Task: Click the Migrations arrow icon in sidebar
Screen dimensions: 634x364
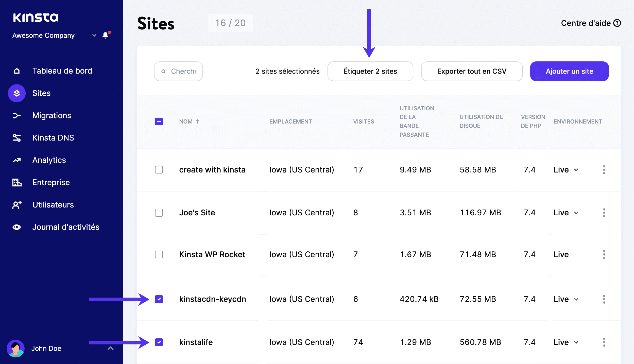Action: coord(17,116)
